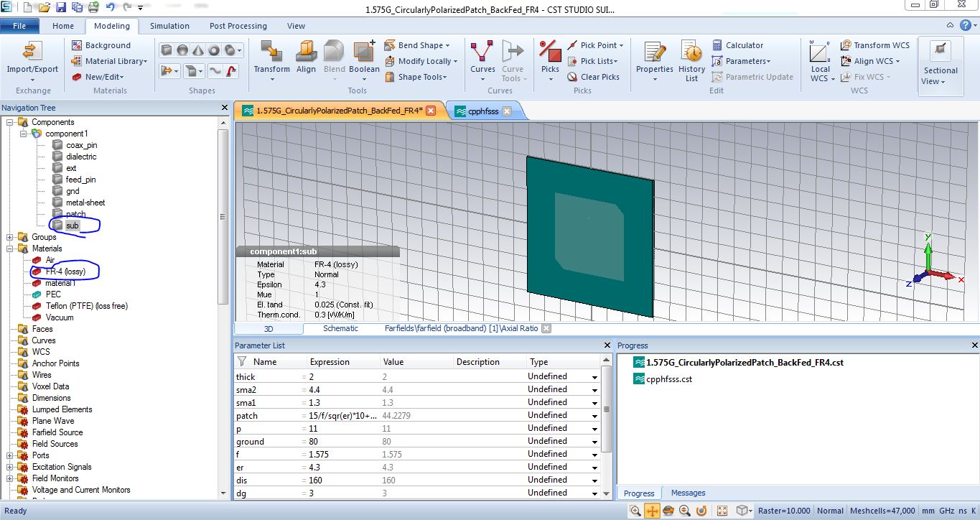Click the Background material icon
Viewport: 980px width, 520px height.
(x=77, y=45)
